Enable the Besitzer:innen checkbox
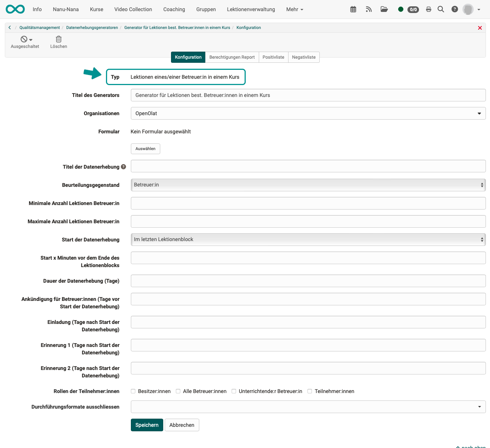The width and height of the screenshot is (490, 448). pos(133,391)
